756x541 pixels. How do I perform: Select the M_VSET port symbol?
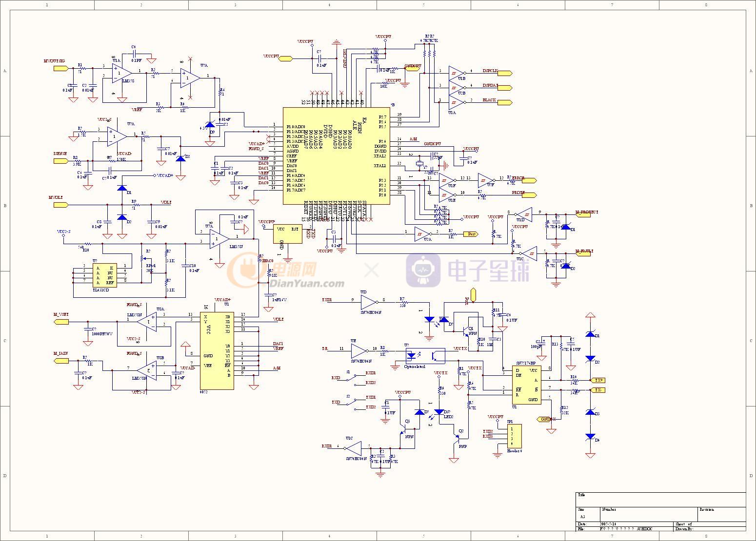point(60,321)
